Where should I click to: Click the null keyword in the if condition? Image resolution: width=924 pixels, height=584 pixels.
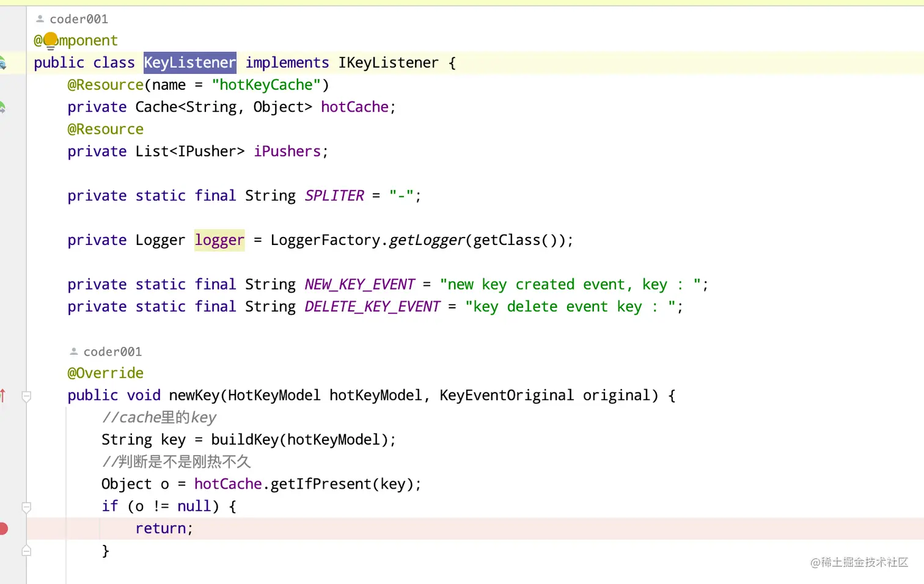point(194,506)
